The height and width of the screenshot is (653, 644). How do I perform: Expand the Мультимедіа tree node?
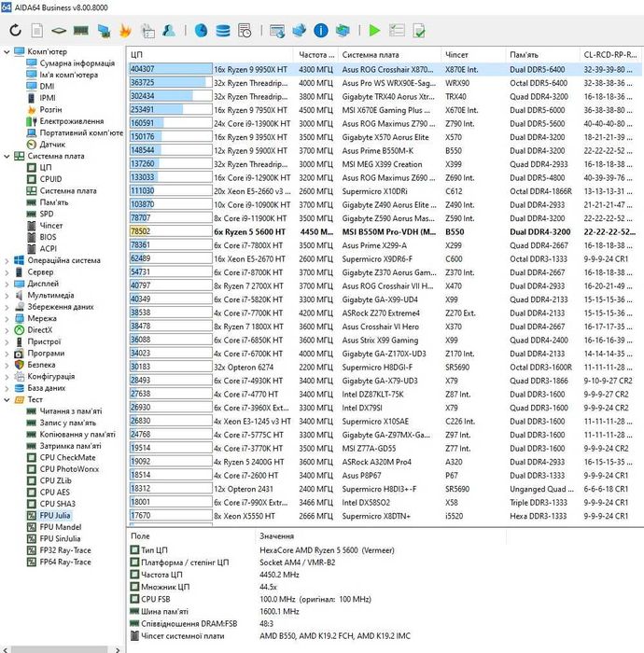coord(7,296)
